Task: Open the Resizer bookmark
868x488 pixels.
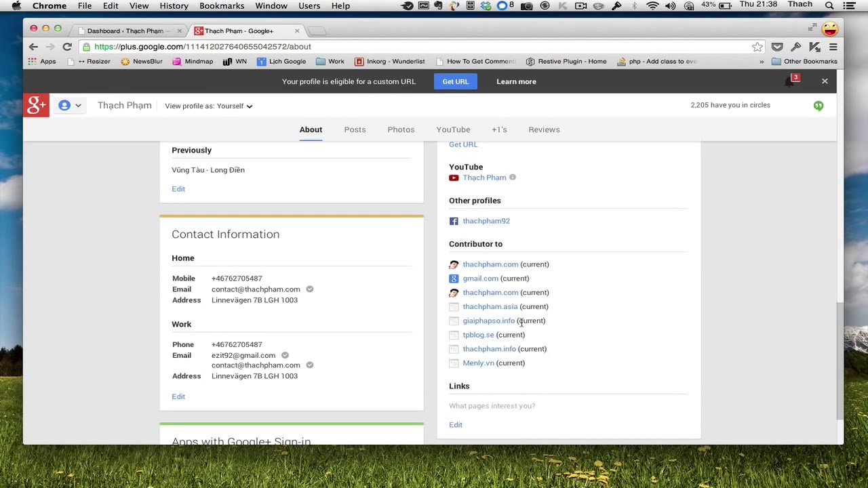Action: click(89, 61)
